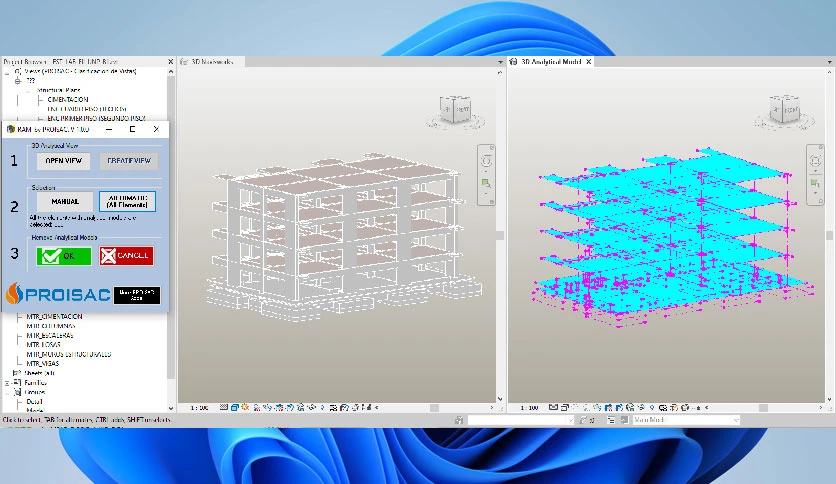Screen dimensions: 836x484
Task: Open Detail Level in Analytical view control bar
Action: coord(553,407)
